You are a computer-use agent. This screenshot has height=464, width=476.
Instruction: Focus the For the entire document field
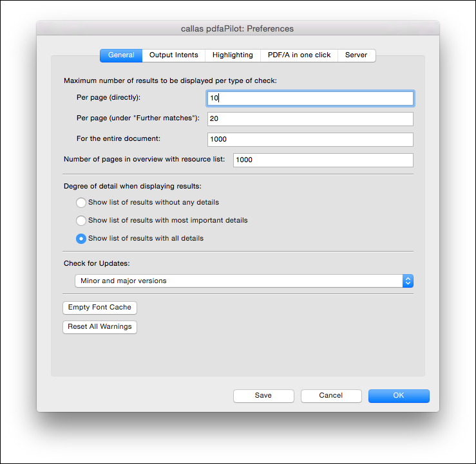coord(310,140)
